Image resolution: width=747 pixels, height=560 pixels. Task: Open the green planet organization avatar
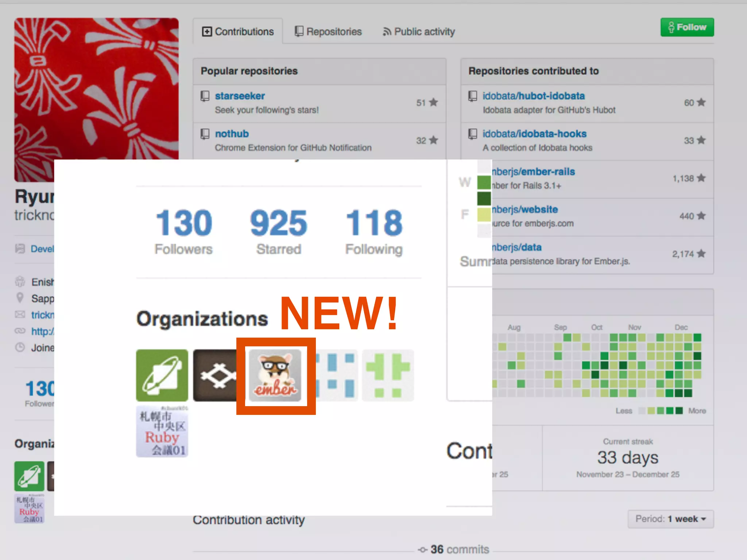click(x=162, y=376)
